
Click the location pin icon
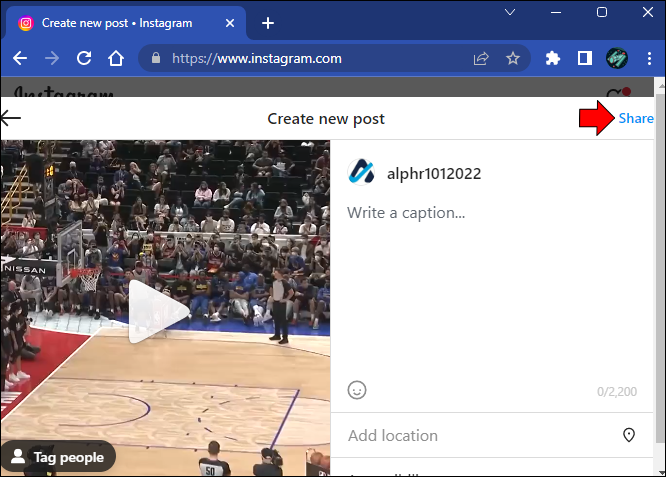pos(629,435)
